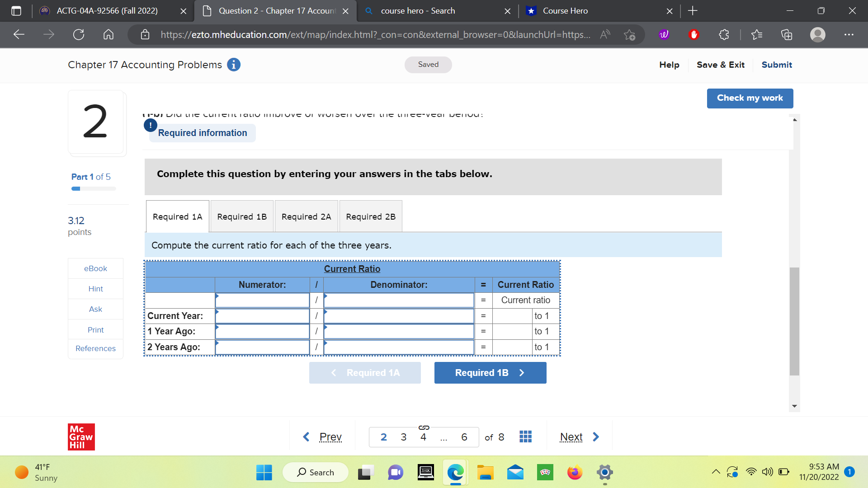Click the info icon beside Chapter 17 Accounting Problems
Image resolution: width=868 pixels, height=488 pixels.
pos(233,65)
